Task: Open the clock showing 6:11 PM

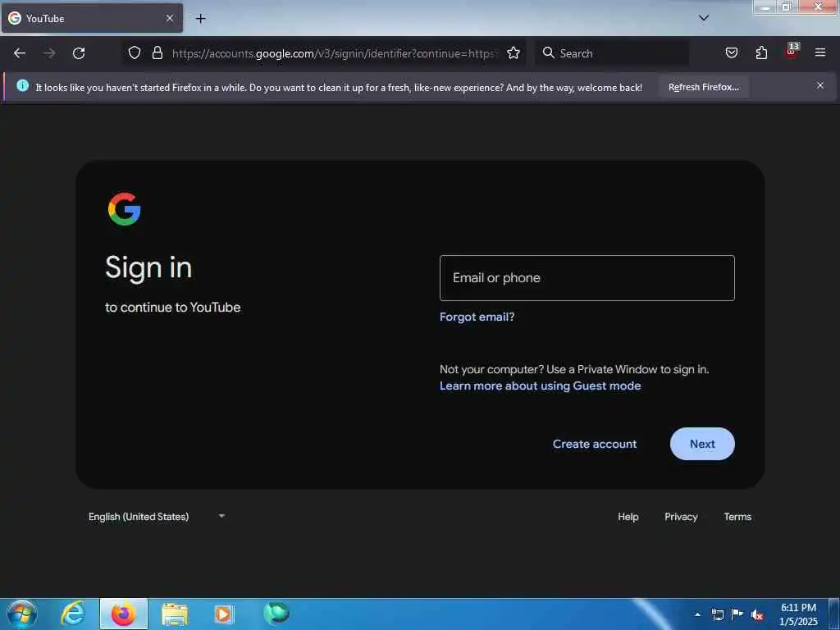Action: point(798,614)
